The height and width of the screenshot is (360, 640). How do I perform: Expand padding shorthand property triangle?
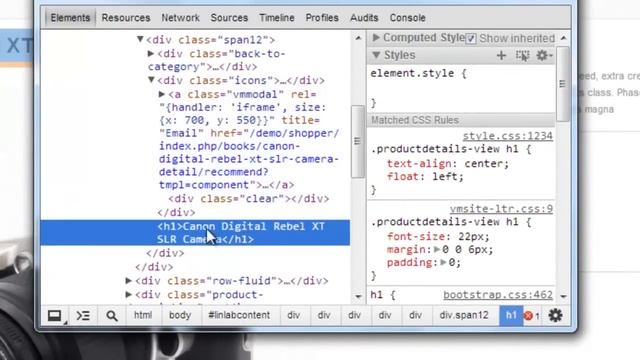point(444,262)
